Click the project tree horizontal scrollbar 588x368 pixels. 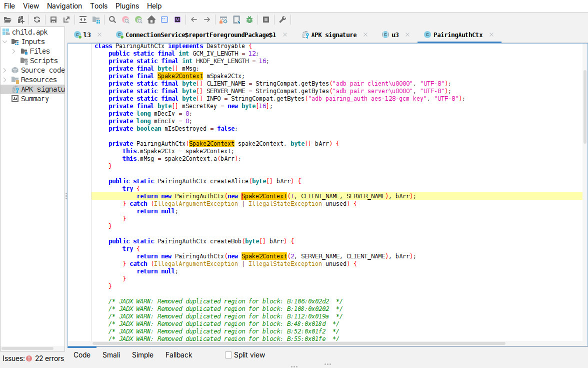(27, 348)
